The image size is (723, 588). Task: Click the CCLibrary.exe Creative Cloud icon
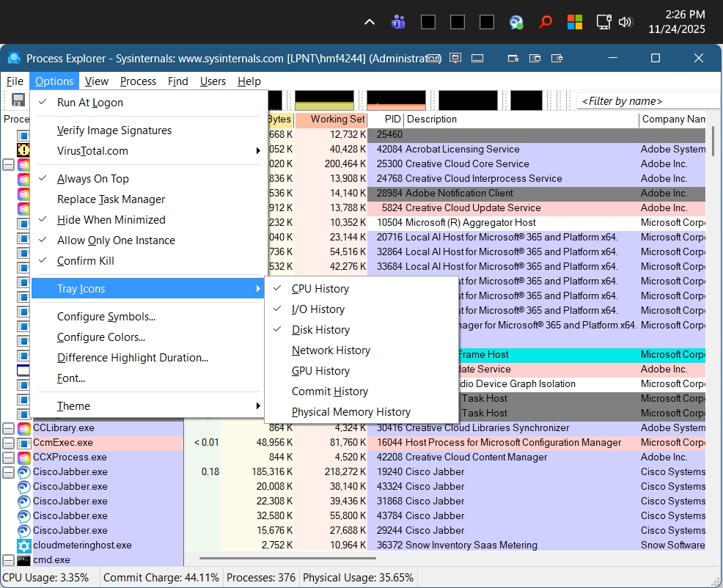coord(24,428)
